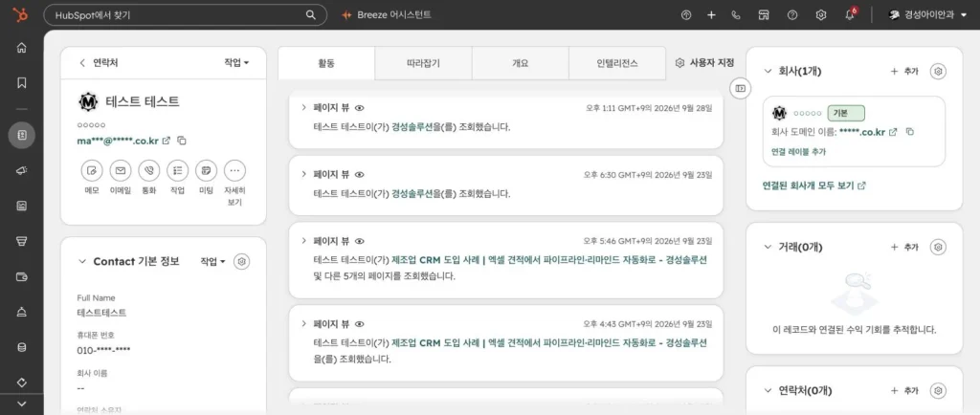Switch to the 개요 tab

(x=520, y=63)
